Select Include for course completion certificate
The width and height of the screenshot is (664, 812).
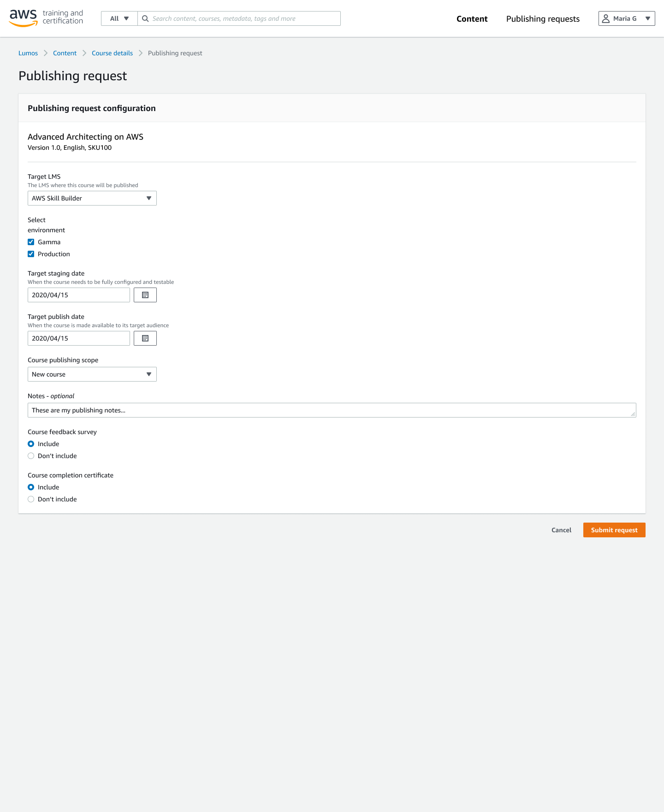click(x=31, y=487)
